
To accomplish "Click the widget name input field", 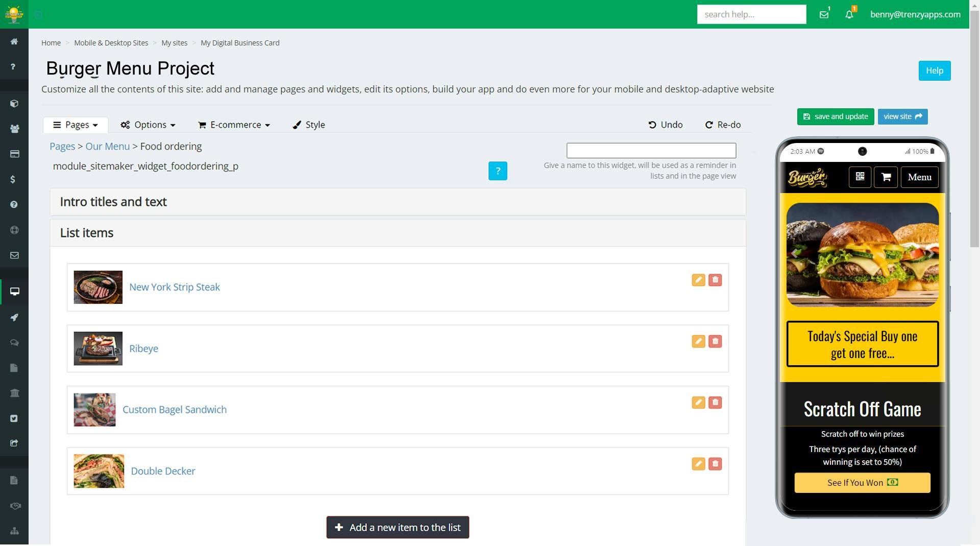I will [x=651, y=151].
